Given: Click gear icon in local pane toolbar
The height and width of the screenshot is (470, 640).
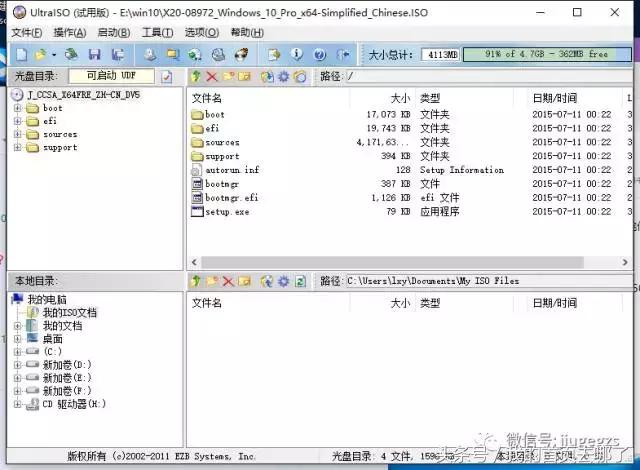Looking at the screenshot, I should pyautogui.click(x=284, y=281).
